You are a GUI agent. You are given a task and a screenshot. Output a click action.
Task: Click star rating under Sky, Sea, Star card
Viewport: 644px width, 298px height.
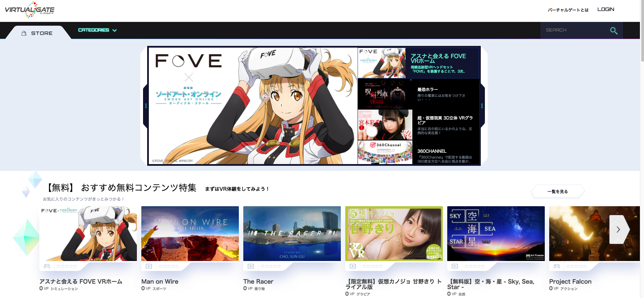[x=475, y=266]
